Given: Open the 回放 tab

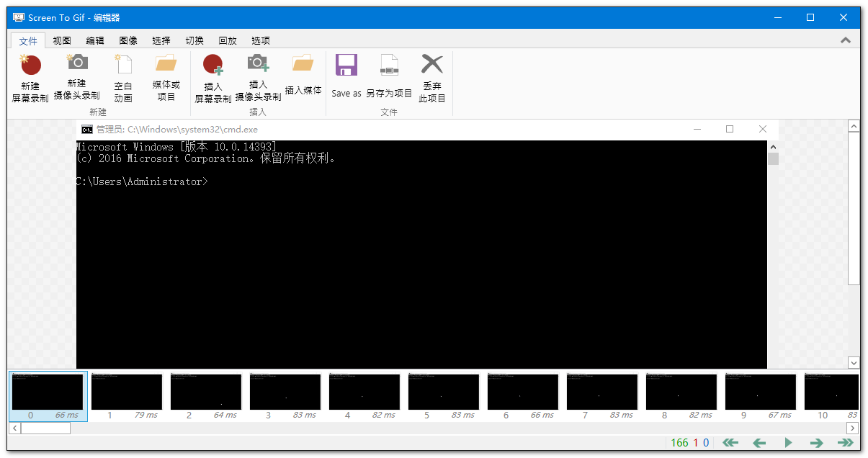Looking at the screenshot, I should coord(228,40).
